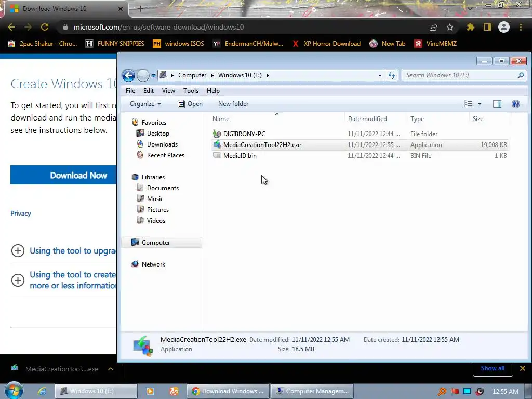Open the View menu in Explorer

coord(168,90)
